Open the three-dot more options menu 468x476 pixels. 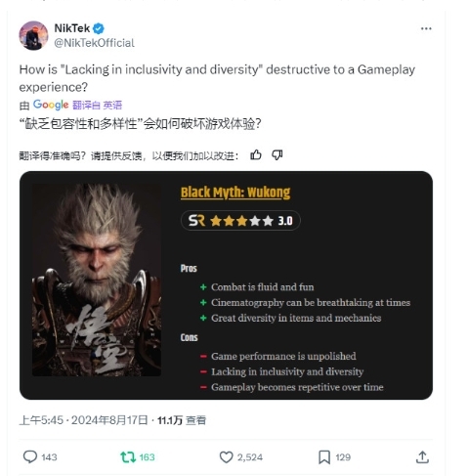tap(426, 28)
